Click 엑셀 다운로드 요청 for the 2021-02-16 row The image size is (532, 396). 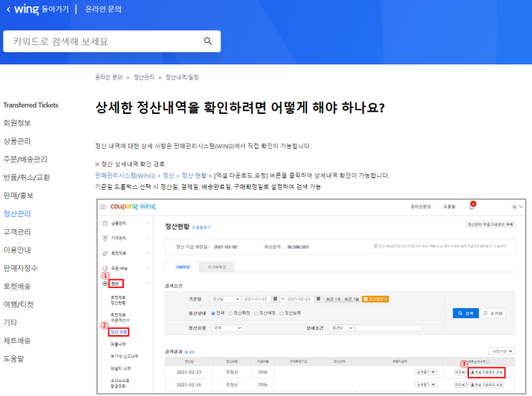click(x=487, y=385)
